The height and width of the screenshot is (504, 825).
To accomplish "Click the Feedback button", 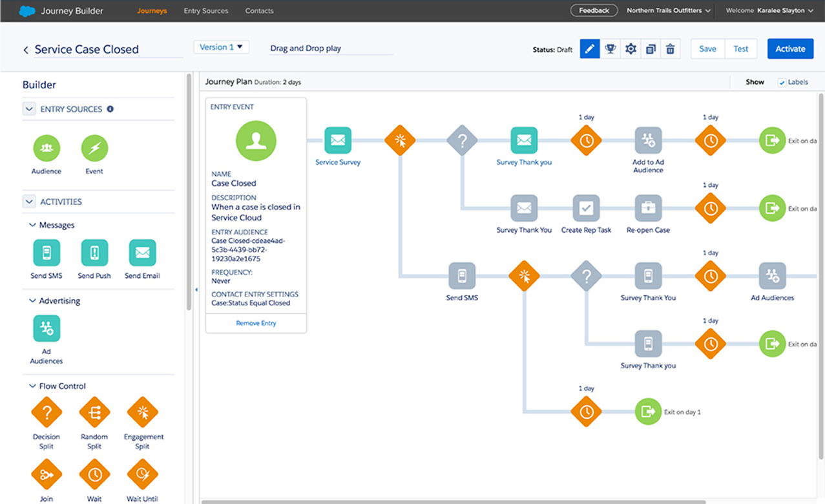I will tap(594, 11).
